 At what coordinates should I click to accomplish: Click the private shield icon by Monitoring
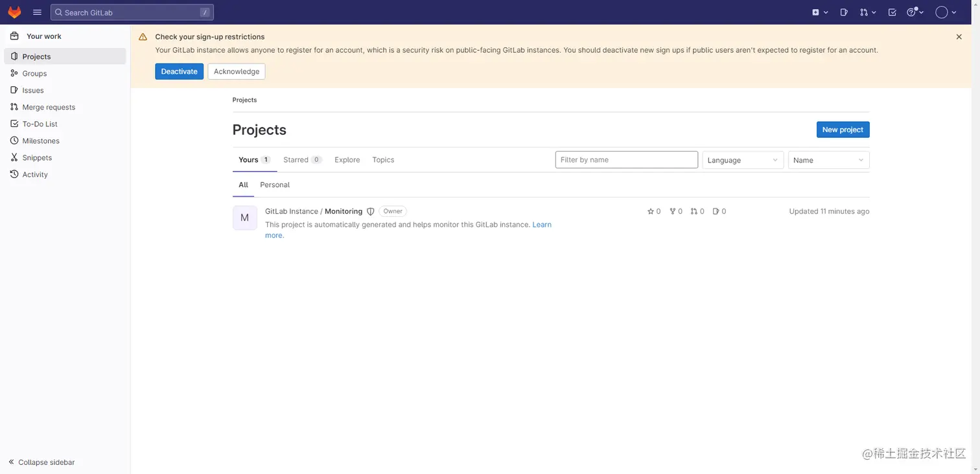click(371, 212)
